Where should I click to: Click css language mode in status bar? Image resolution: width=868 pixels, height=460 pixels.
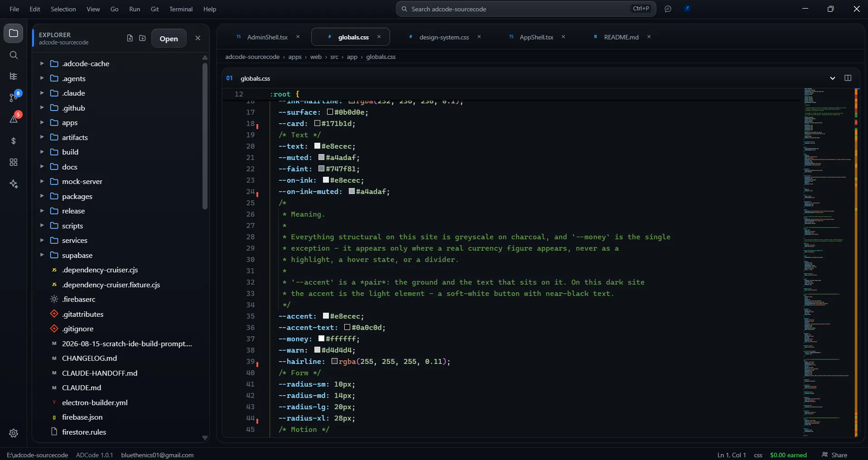pyautogui.click(x=758, y=455)
